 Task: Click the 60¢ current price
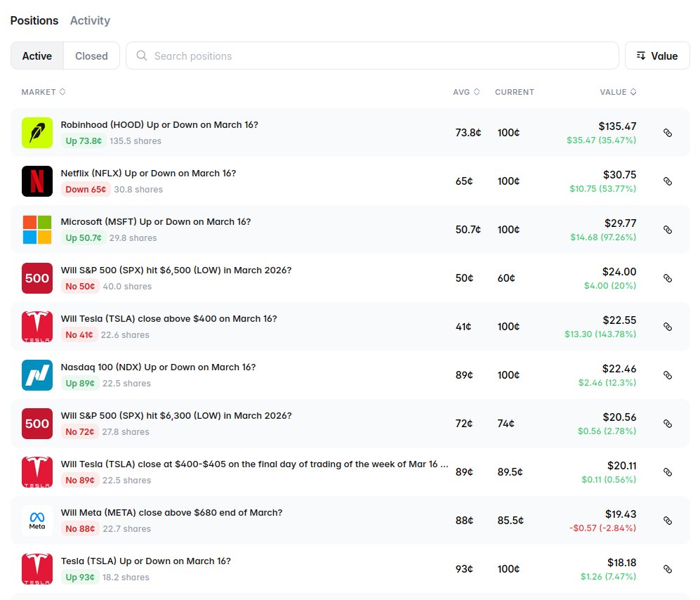506,278
